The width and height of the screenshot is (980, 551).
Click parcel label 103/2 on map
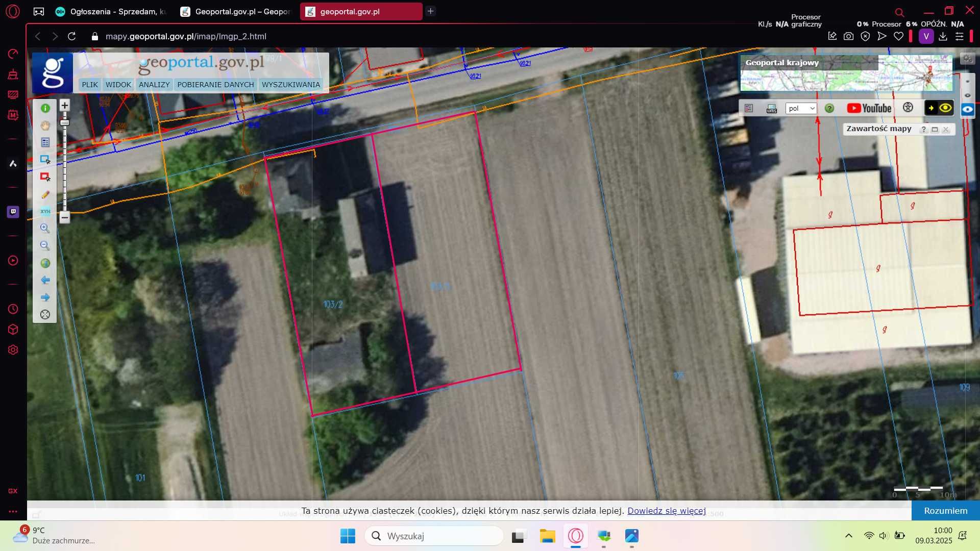point(333,304)
